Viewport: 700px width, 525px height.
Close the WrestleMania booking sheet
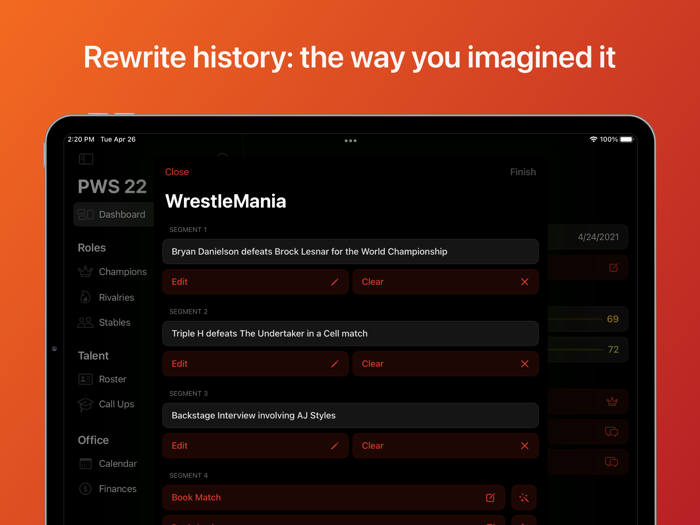(x=177, y=172)
